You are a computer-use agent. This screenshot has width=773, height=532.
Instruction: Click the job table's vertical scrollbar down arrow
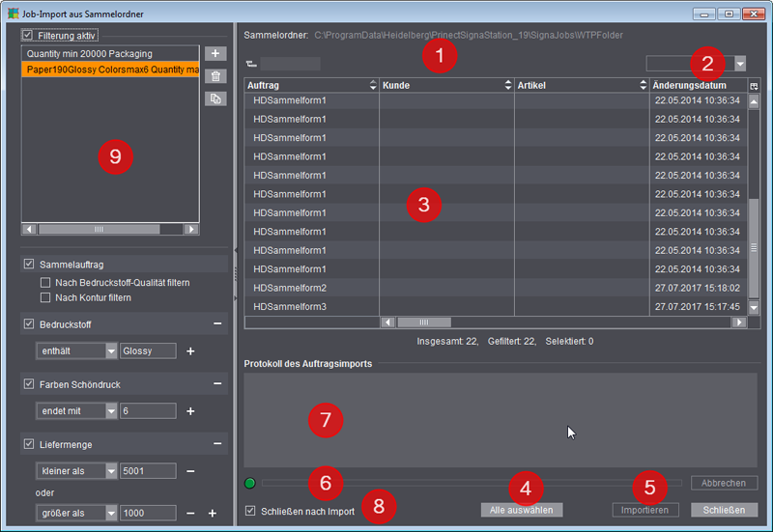tap(754, 307)
